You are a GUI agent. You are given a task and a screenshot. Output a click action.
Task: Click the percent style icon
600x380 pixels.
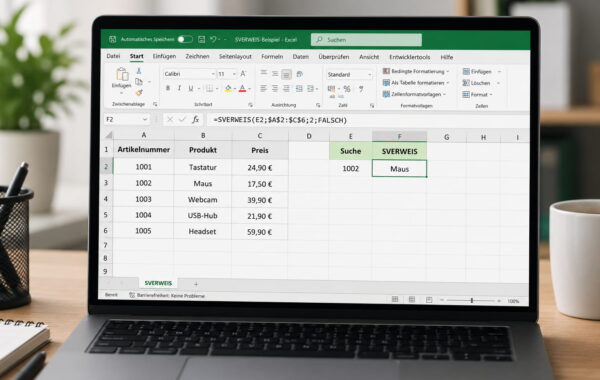347,89
